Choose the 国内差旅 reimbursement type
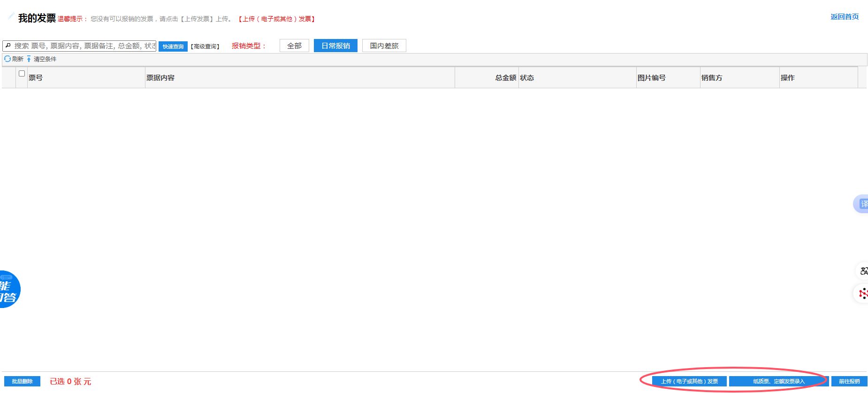868x393 pixels. [384, 46]
